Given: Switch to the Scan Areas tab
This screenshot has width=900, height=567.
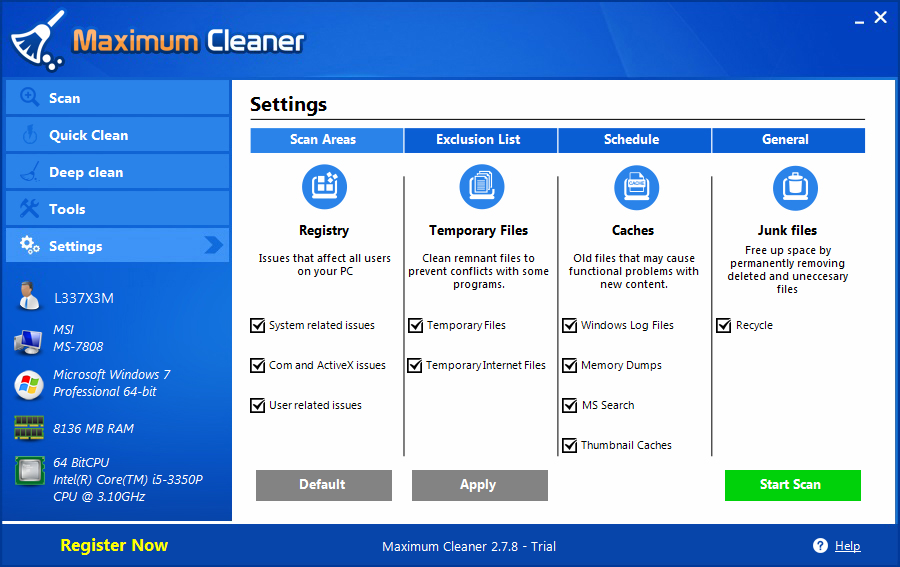Looking at the screenshot, I should pyautogui.click(x=327, y=140).
